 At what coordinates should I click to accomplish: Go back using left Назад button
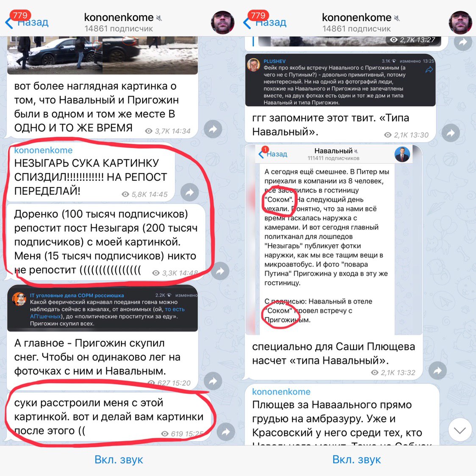[x=28, y=22]
